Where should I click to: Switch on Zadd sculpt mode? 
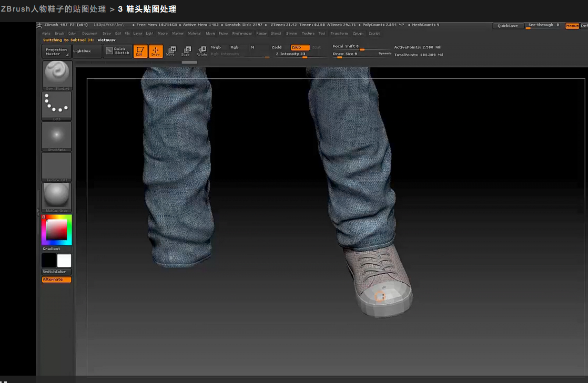pos(277,47)
